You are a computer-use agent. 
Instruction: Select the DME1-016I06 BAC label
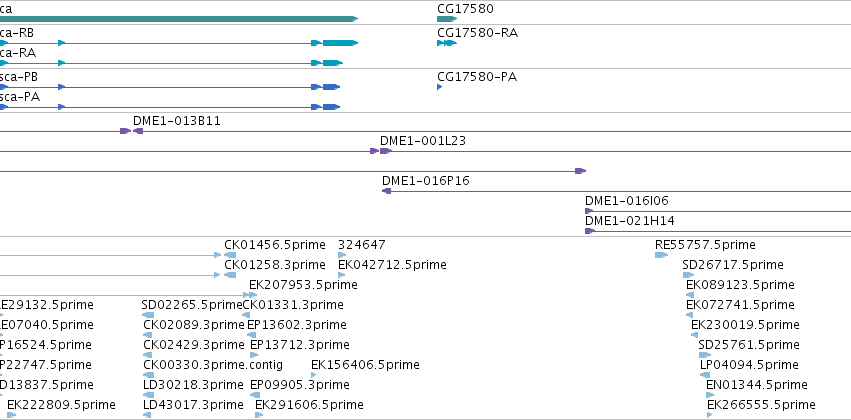click(627, 201)
